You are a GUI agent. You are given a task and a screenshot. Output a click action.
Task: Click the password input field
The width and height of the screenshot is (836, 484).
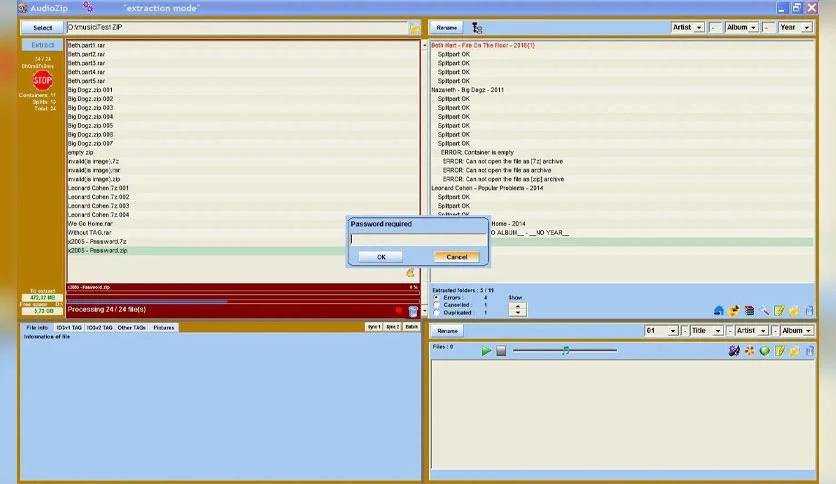[x=418, y=239]
